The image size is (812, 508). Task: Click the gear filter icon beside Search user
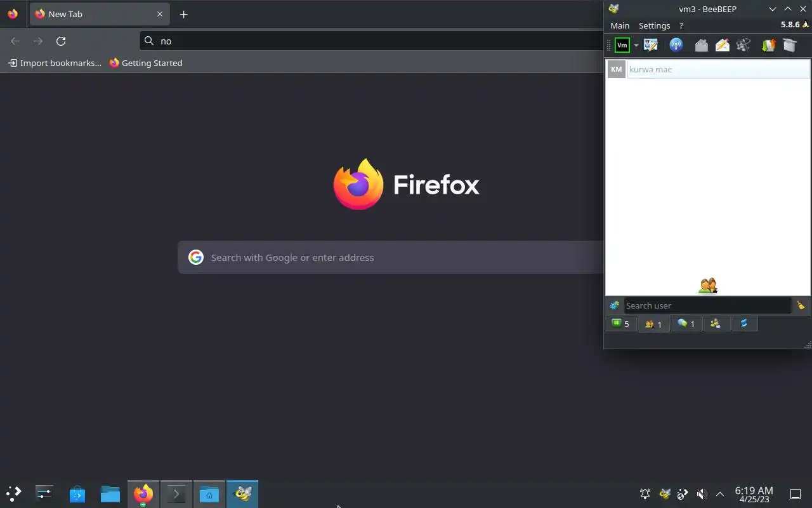614,305
